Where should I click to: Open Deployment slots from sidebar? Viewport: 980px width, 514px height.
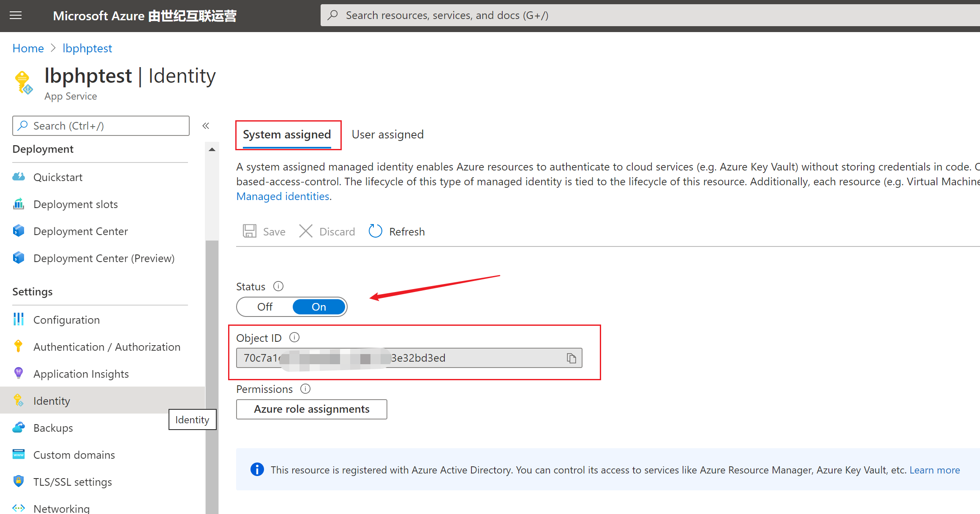(x=75, y=204)
